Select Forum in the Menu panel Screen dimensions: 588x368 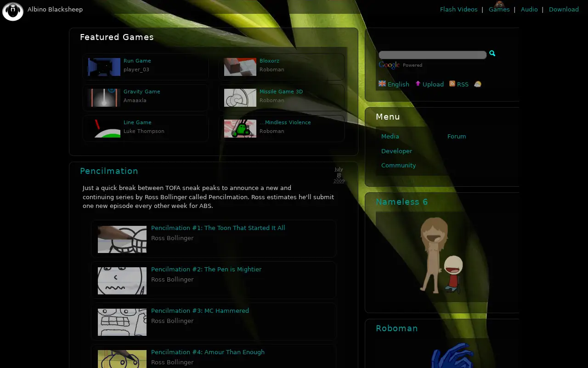(x=457, y=136)
